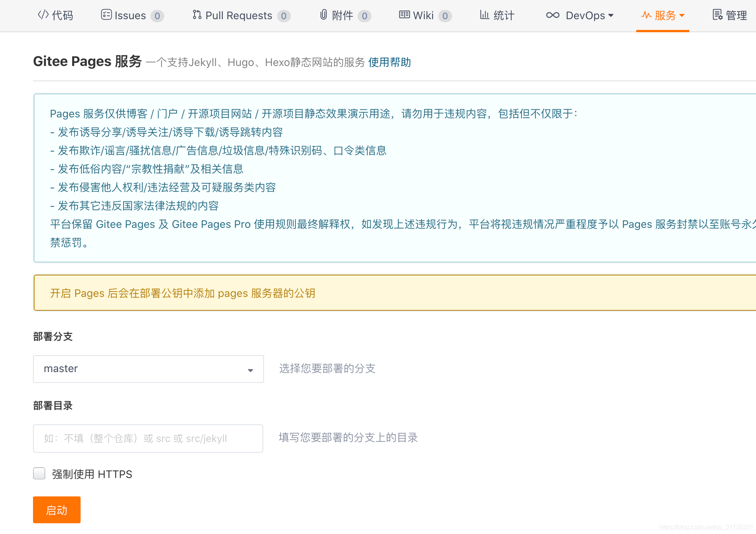Click the services pulse icon
The image size is (756, 534).
[646, 15]
